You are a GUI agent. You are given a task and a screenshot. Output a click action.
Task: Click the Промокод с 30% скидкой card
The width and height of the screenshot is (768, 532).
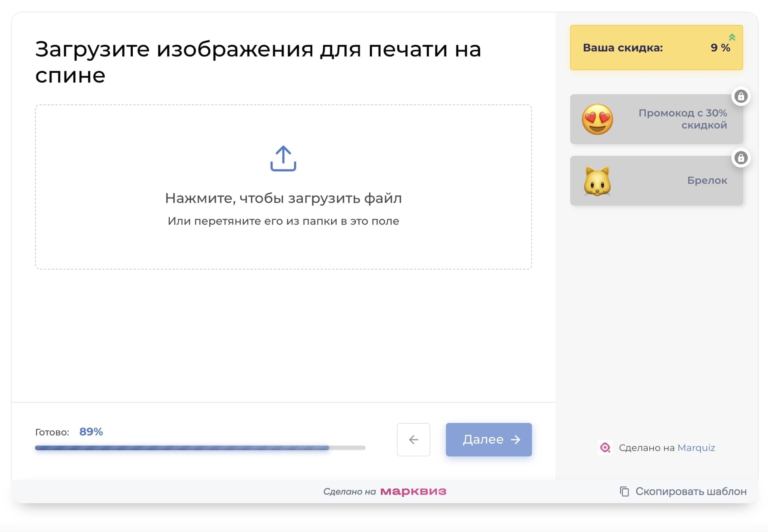pyautogui.click(x=656, y=119)
